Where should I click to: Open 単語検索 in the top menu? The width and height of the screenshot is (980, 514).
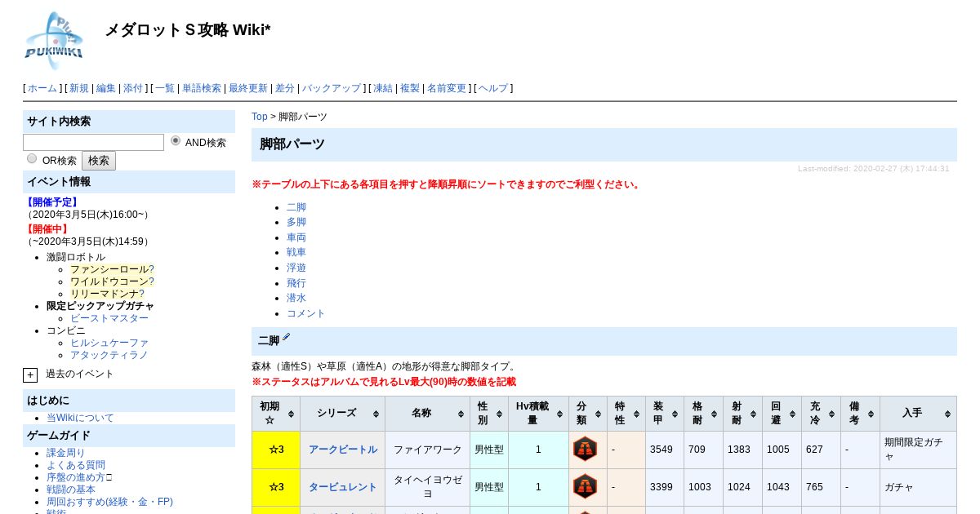coord(202,88)
